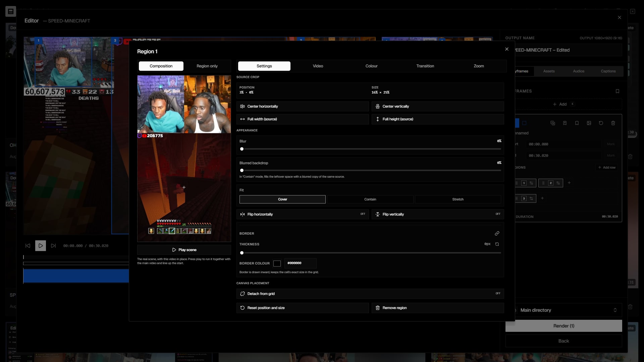Open settings sliders icon for region 2
The image size is (644, 362).
(558, 183)
